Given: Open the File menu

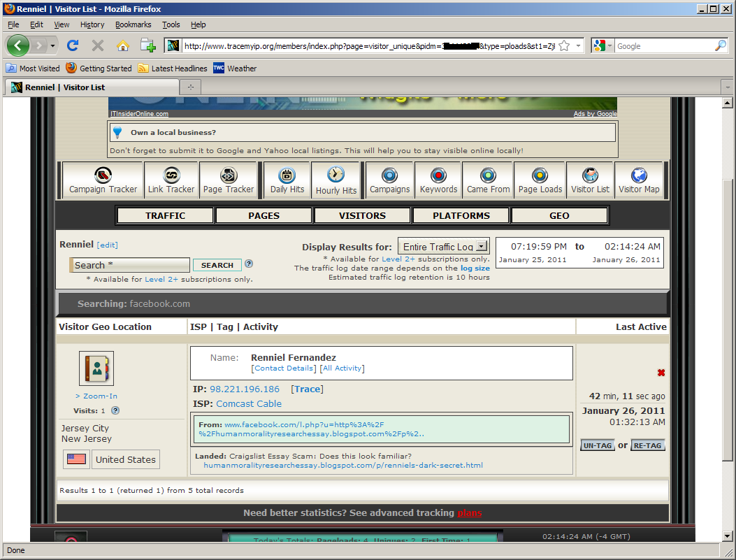Looking at the screenshot, I should click(13, 24).
